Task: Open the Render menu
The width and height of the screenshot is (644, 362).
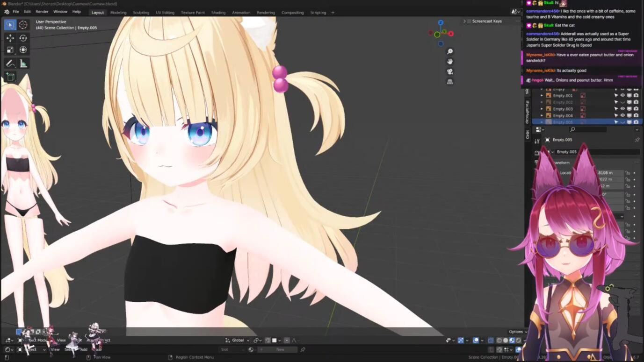Action: pyautogui.click(x=42, y=12)
